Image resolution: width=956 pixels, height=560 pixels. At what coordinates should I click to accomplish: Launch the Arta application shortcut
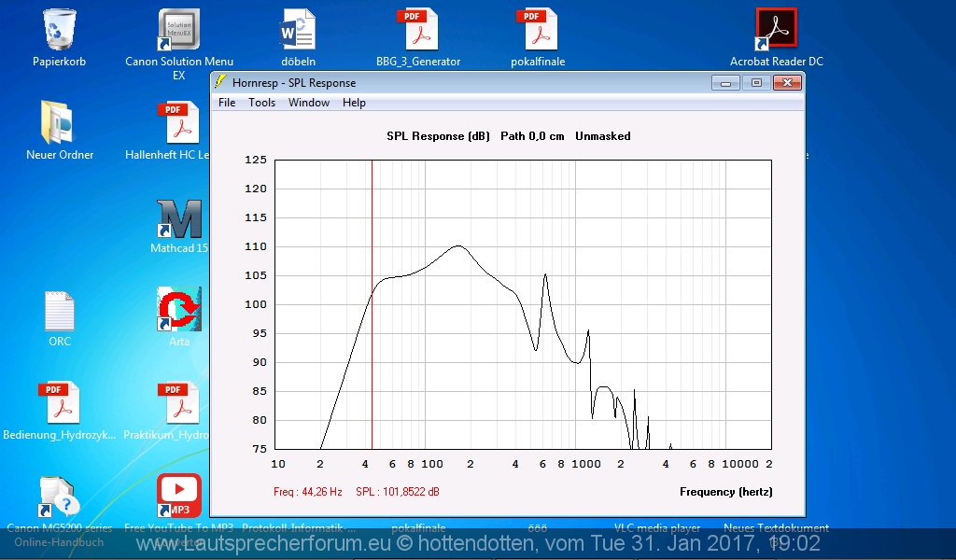click(x=178, y=311)
